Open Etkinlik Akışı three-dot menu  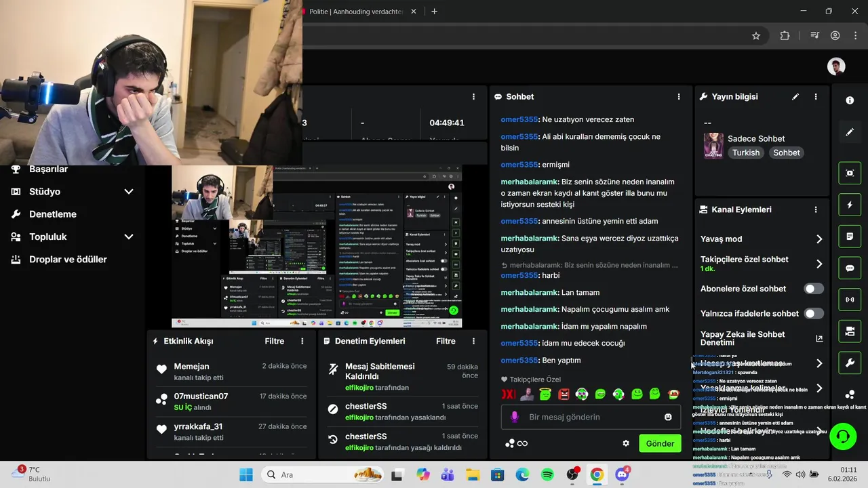[302, 342]
